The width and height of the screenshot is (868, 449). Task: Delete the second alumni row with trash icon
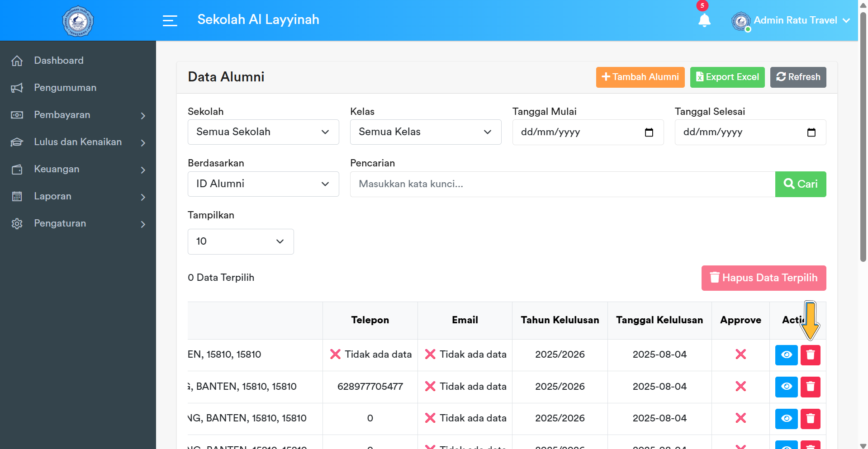pos(810,387)
